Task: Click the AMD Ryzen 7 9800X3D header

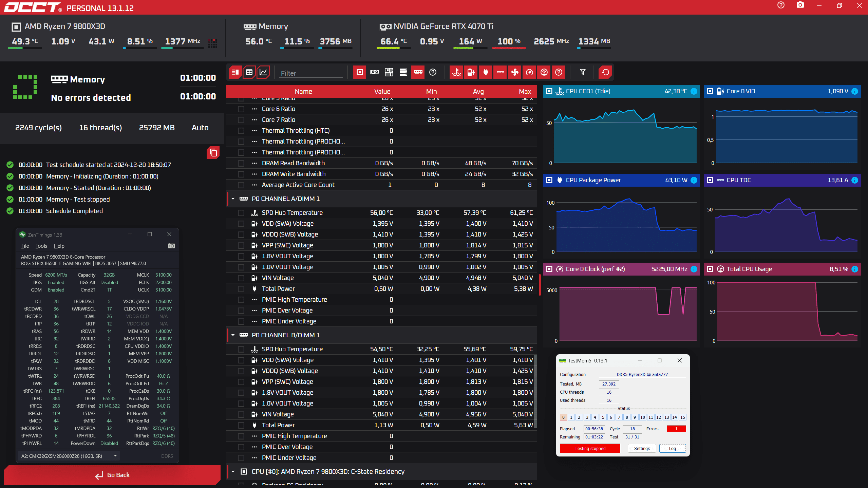Action: (65, 26)
